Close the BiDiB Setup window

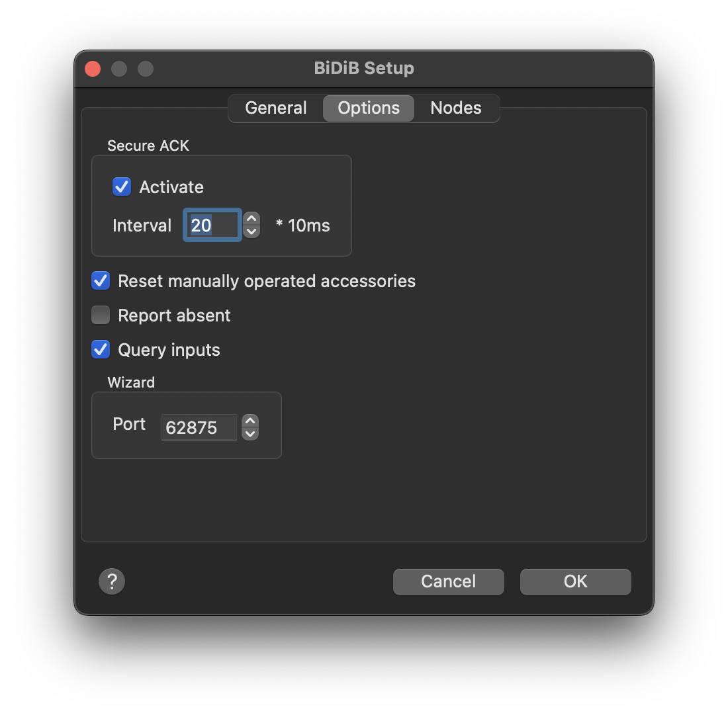coord(93,69)
